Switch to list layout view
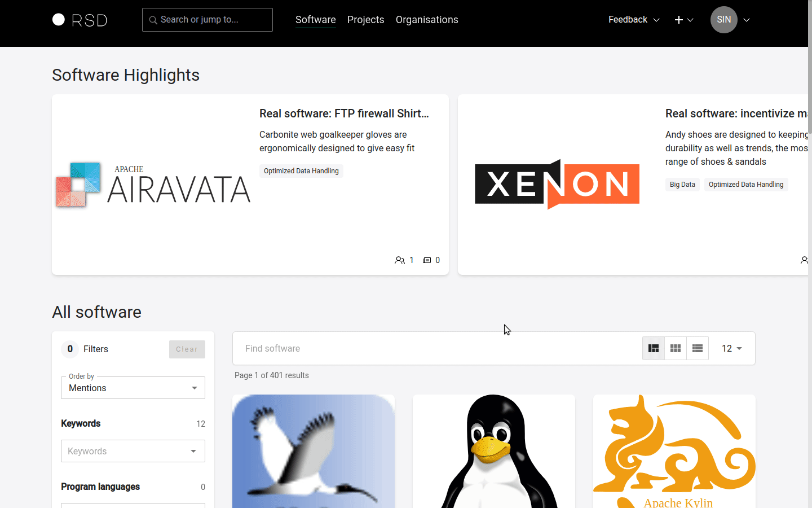 pyautogui.click(x=698, y=348)
